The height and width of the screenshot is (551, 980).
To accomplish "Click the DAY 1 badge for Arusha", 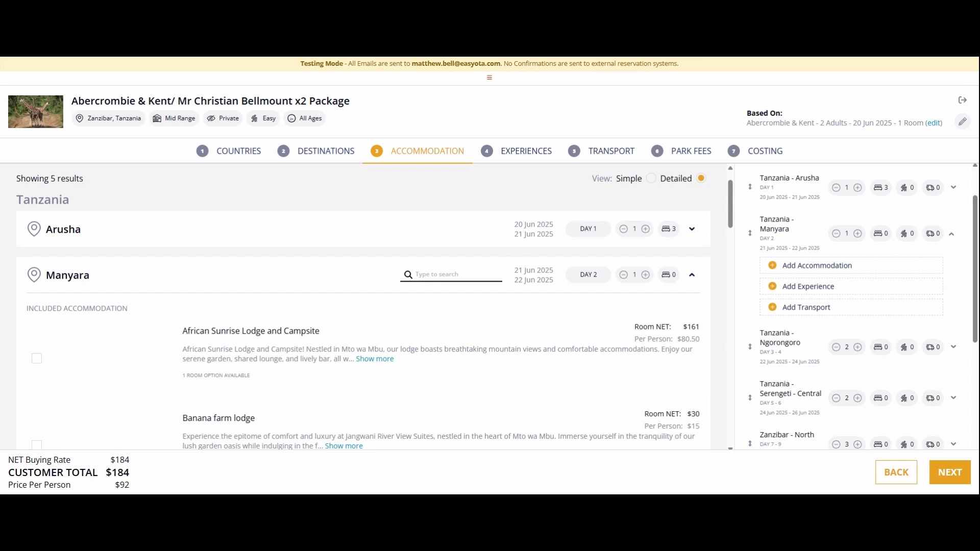I will [x=588, y=229].
